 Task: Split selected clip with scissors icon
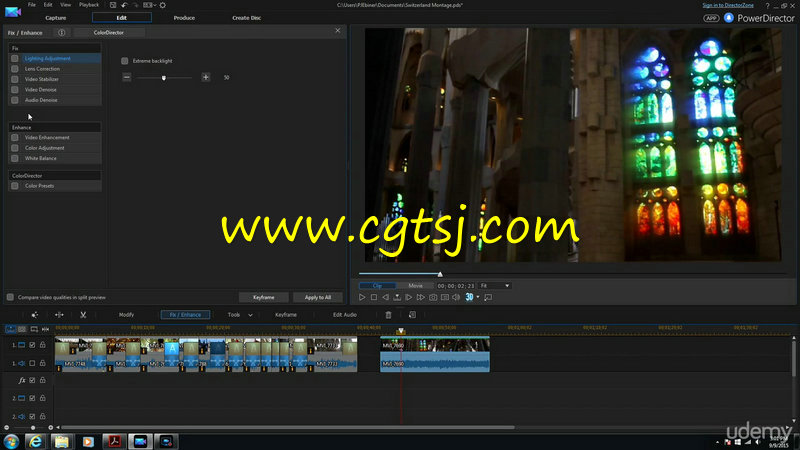83,315
